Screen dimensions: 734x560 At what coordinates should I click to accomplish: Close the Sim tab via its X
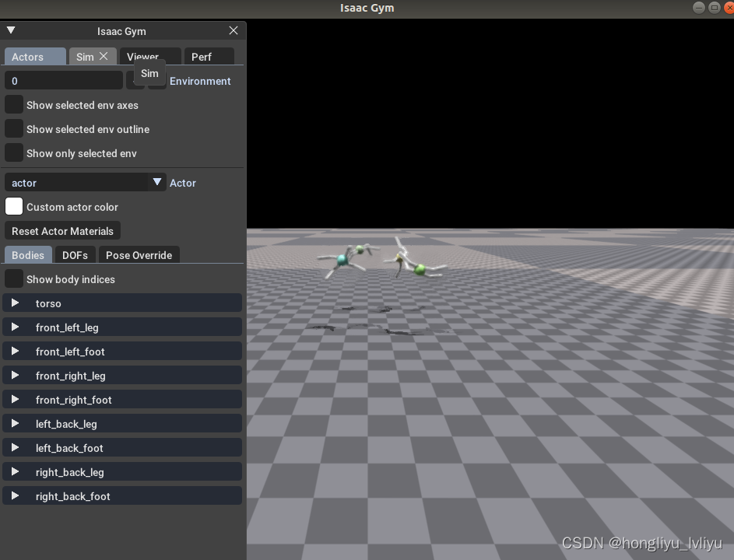104,56
